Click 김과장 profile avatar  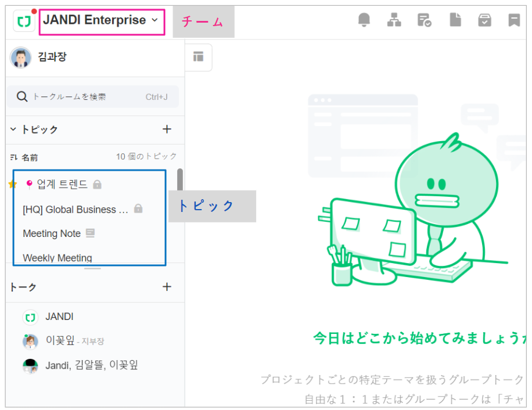point(21,57)
